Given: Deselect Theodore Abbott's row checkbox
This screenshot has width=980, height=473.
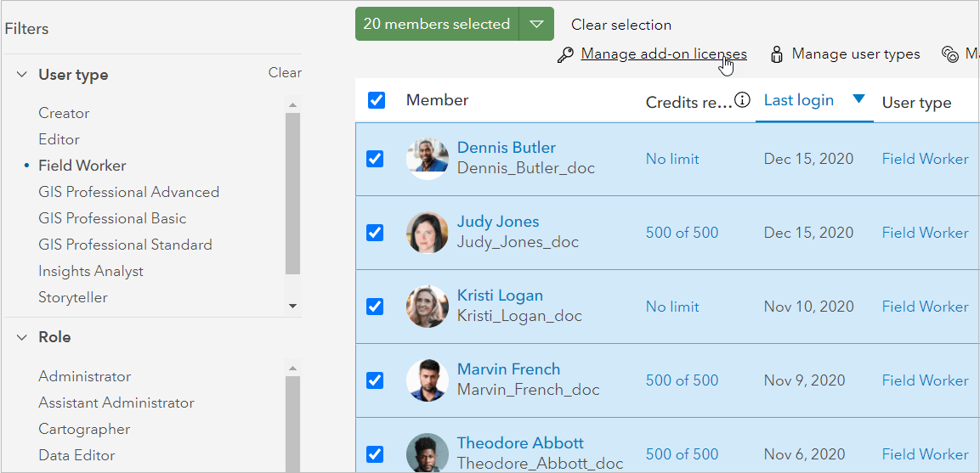Looking at the screenshot, I should [374, 454].
